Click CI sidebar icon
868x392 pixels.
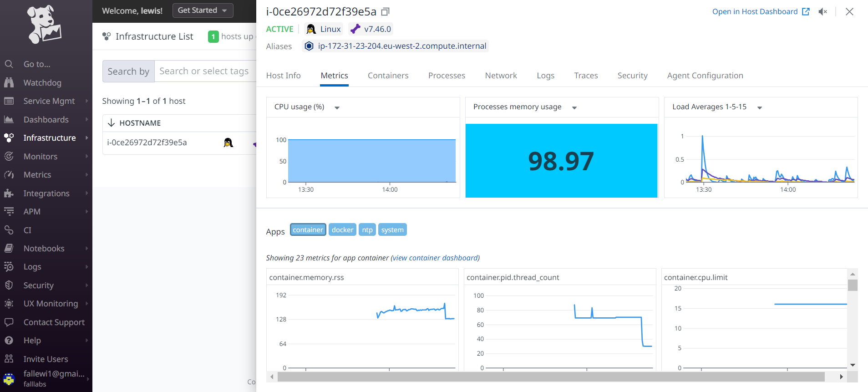9,230
